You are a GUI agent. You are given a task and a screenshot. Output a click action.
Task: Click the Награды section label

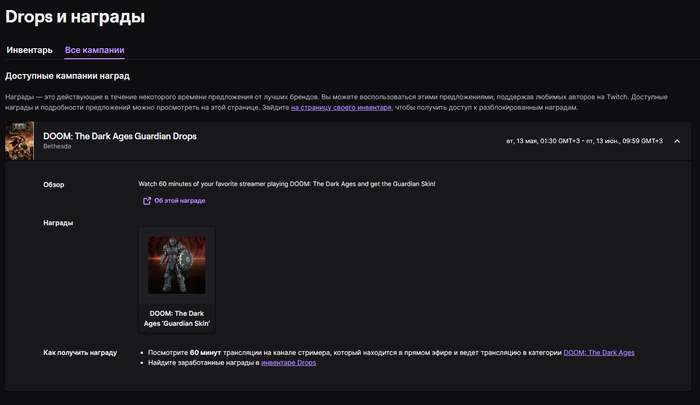click(x=58, y=223)
